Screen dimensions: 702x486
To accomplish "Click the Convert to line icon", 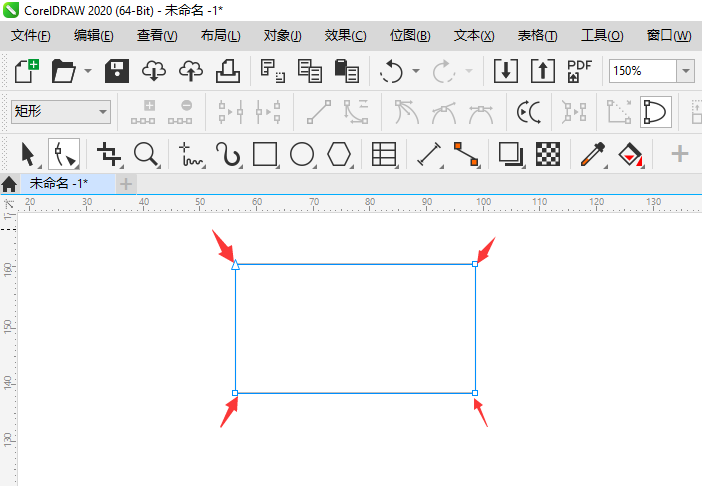I will [319, 112].
